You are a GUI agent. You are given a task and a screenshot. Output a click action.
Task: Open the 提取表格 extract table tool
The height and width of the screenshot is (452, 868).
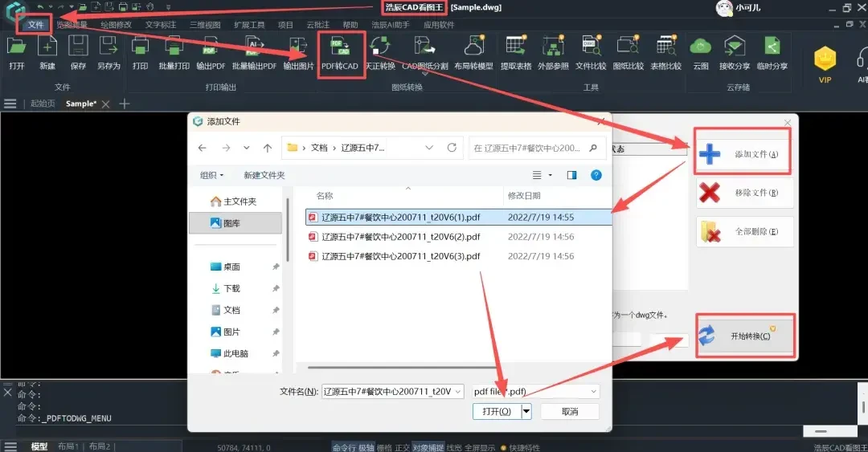point(516,47)
